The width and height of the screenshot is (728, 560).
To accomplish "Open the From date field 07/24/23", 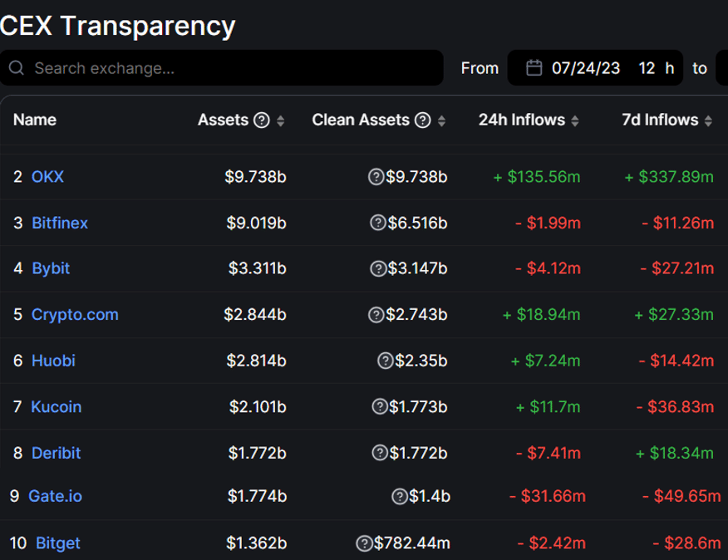I will click(x=585, y=68).
